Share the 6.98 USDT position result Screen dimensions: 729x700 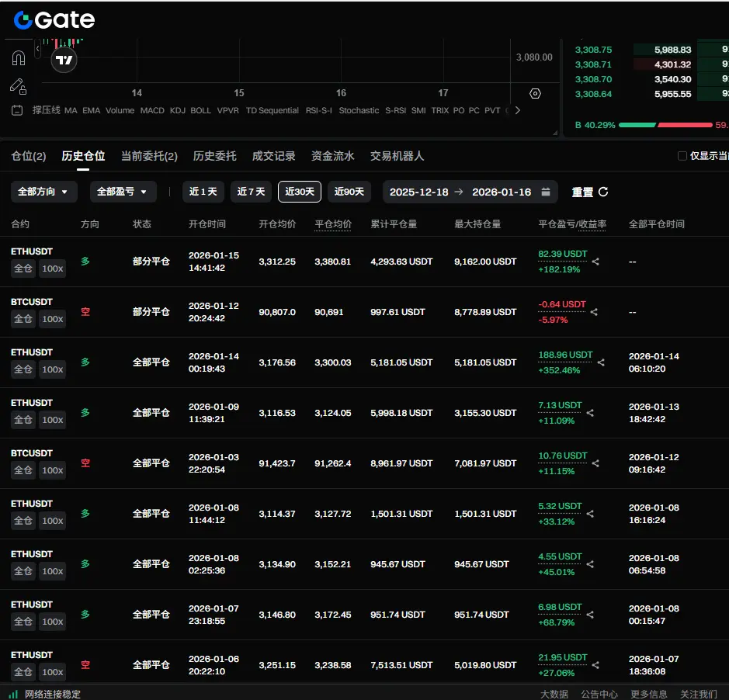coord(591,615)
